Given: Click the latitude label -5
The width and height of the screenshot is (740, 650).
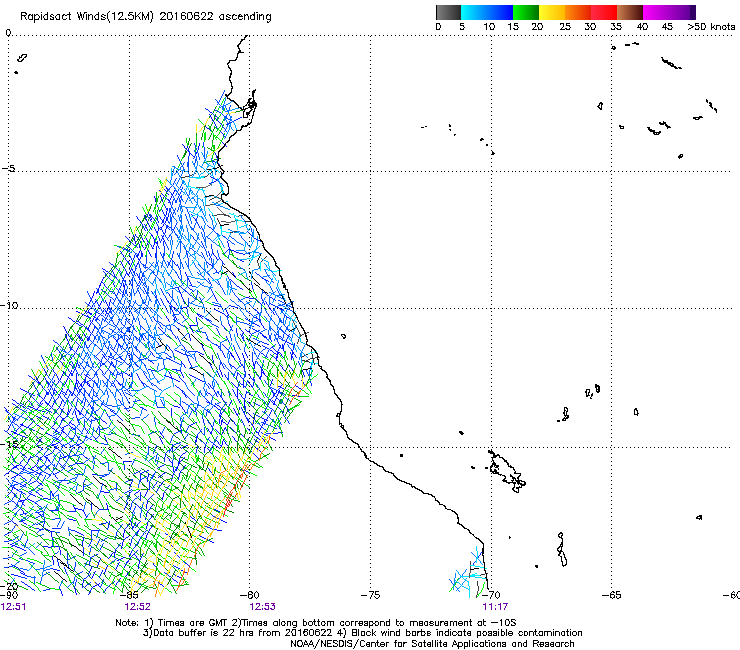Looking at the screenshot, I should 8,168.
